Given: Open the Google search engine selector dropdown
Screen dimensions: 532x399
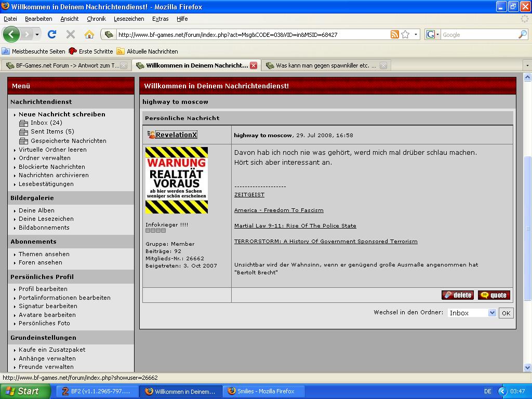Looking at the screenshot, I should [x=433, y=35].
